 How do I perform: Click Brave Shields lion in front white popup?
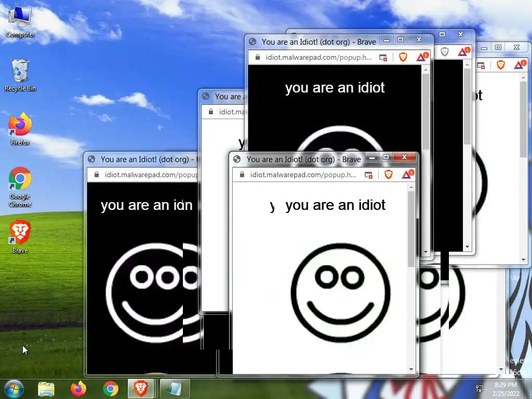coord(389,175)
